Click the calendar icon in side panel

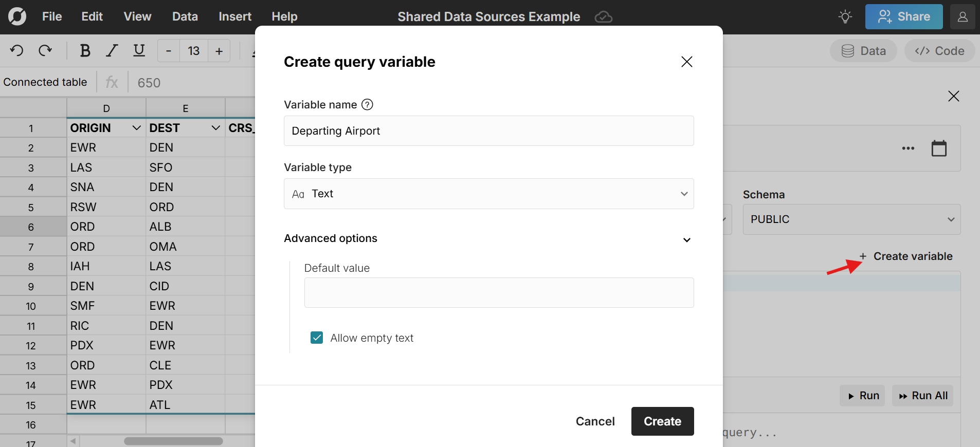[x=939, y=148]
